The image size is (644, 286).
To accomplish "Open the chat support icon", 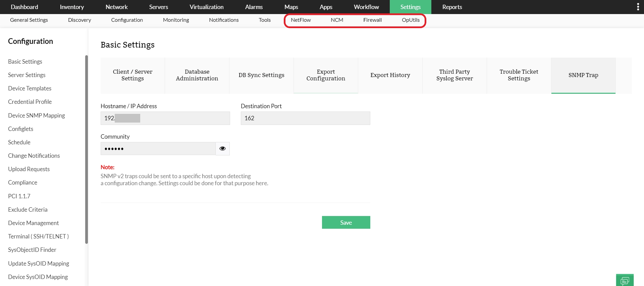I will [x=625, y=280].
